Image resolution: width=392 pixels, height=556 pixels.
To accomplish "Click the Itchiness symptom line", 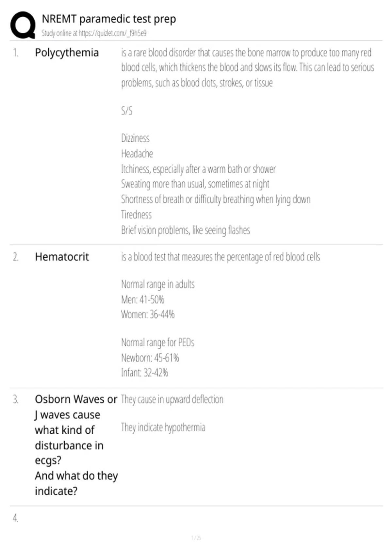I will pyautogui.click(x=198, y=169).
